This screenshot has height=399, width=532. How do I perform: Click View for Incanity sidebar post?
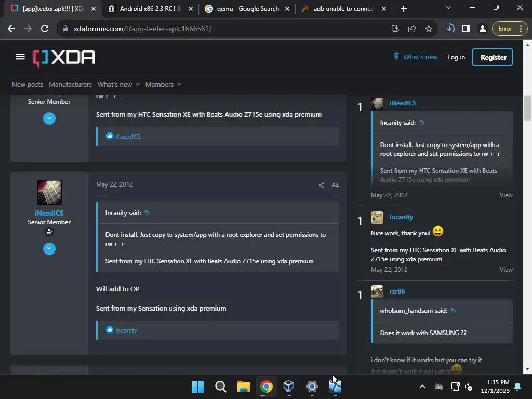(506, 270)
